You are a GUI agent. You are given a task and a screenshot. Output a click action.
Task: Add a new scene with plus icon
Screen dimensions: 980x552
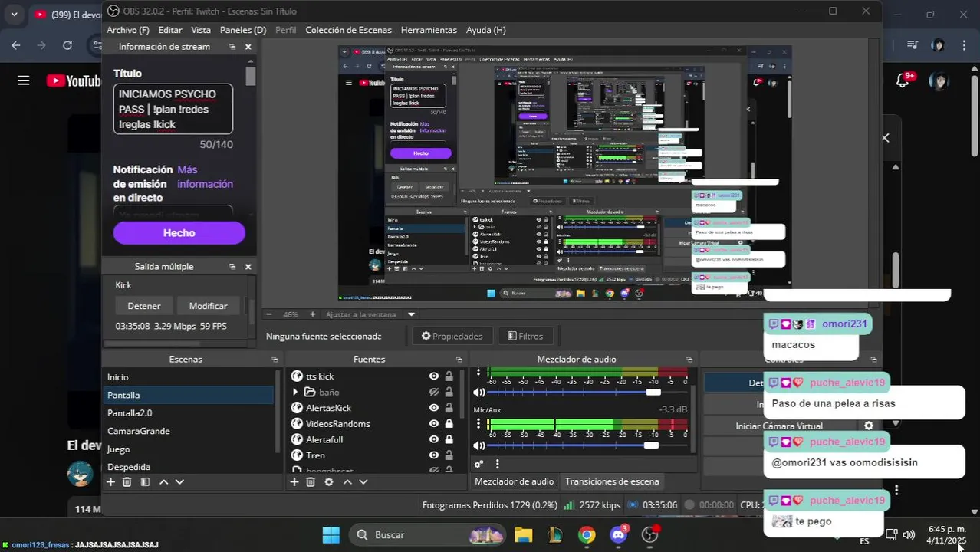click(110, 482)
